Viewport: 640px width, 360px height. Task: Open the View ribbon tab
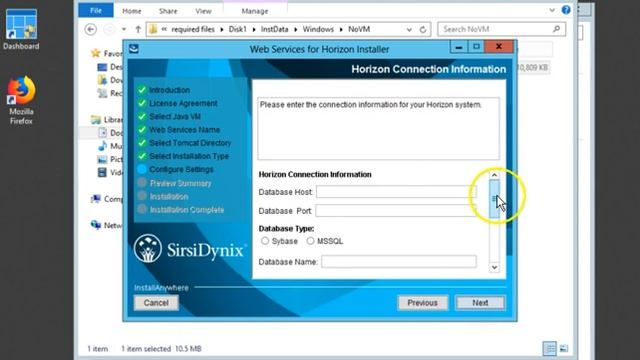click(x=203, y=11)
